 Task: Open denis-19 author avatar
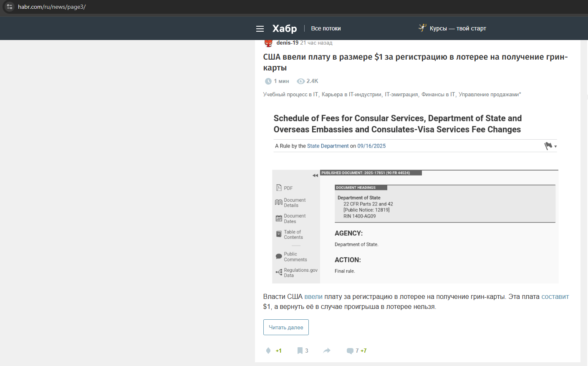[268, 43]
